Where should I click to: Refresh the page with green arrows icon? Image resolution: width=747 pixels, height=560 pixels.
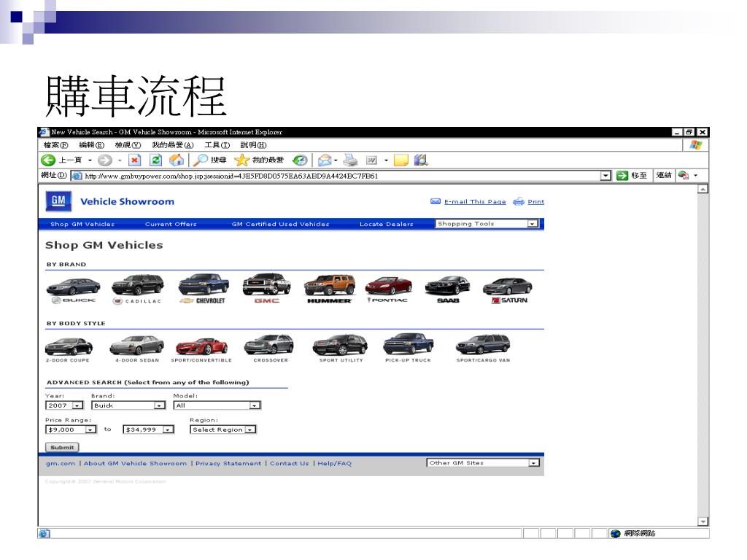coord(156,160)
